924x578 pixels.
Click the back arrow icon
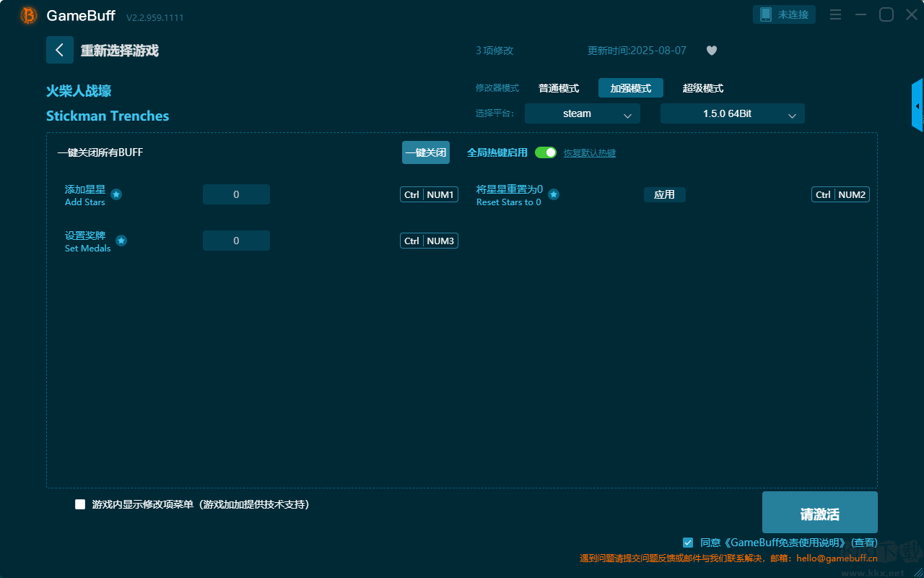point(60,50)
